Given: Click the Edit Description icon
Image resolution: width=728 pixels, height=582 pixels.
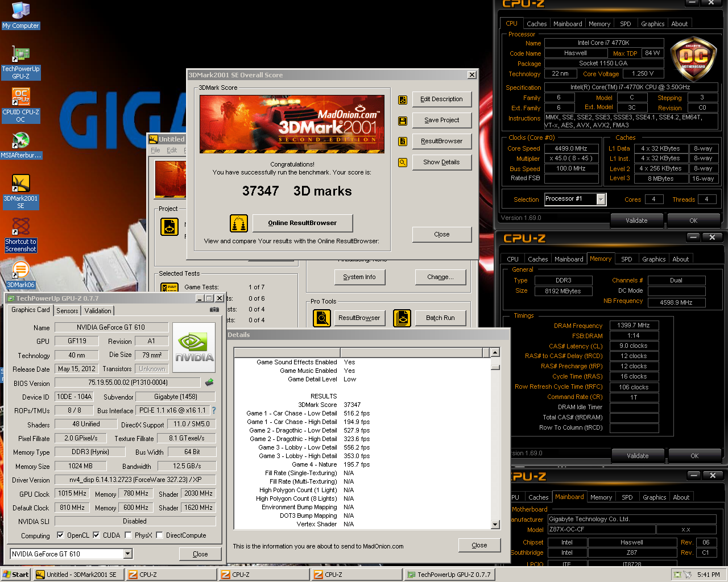Looking at the screenshot, I should 403,100.
